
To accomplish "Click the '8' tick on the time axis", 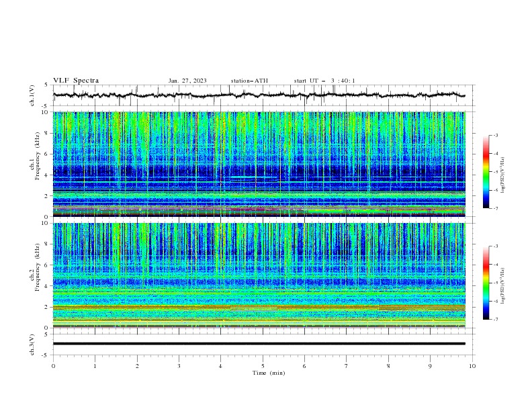I will [x=388, y=366].
